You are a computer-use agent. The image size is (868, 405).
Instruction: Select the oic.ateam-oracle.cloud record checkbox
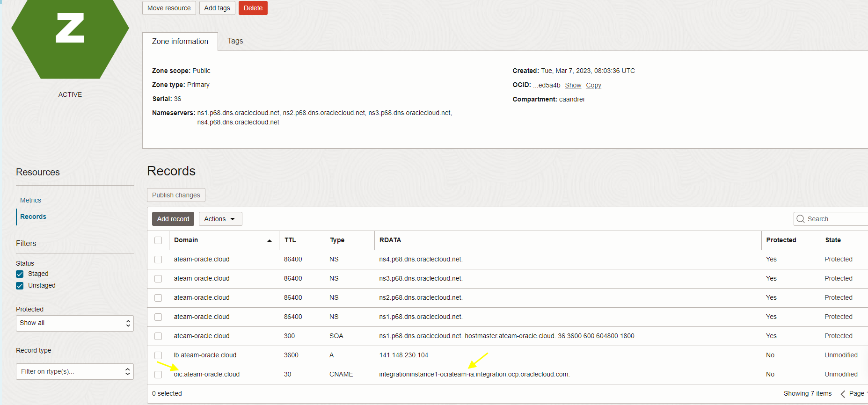[158, 375]
